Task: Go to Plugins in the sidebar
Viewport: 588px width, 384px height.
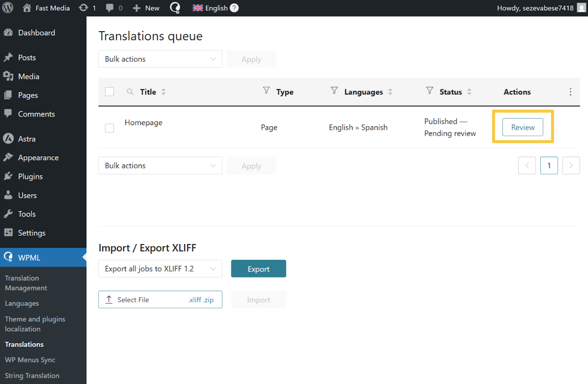Action: click(30, 177)
